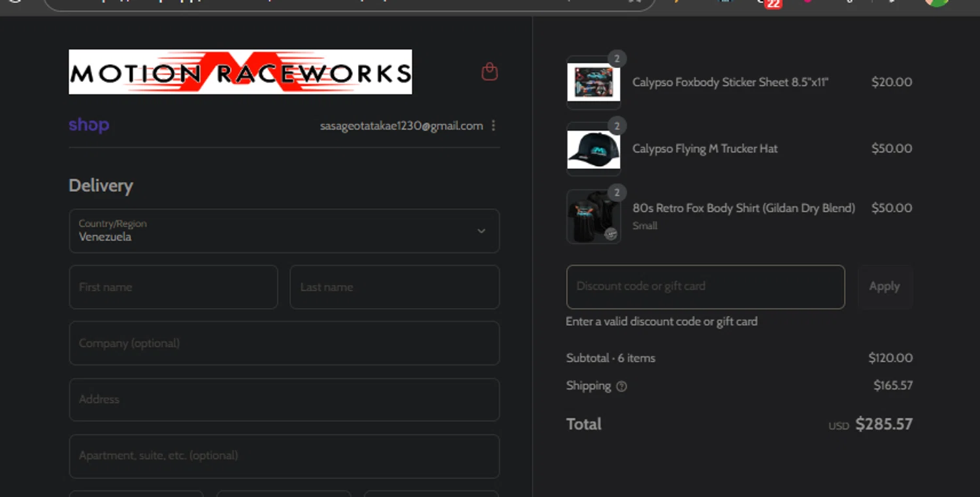980x497 pixels.
Task: Click the $20.00 sticker sheet price
Action: pyautogui.click(x=892, y=82)
